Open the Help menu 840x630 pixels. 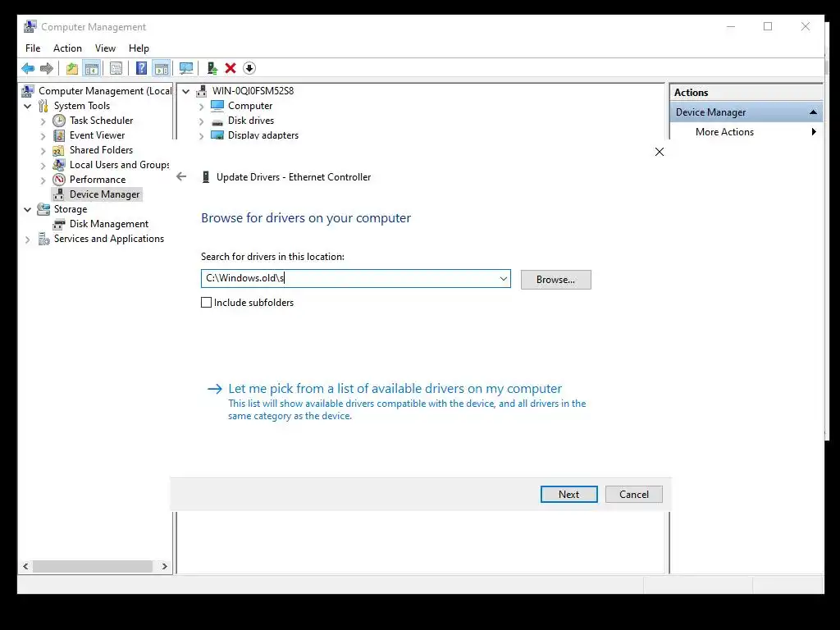tap(139, 48)
